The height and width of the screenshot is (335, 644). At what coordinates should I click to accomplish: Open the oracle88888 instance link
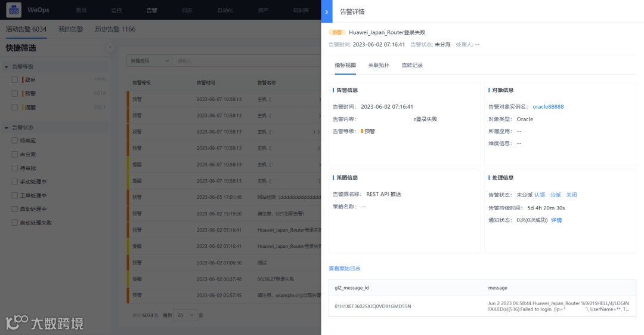pos(548,106)
